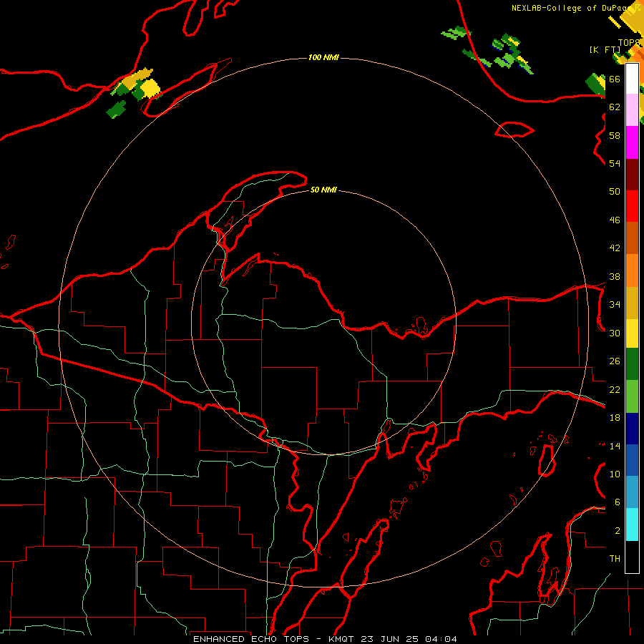Screen dimensions: 644x644
Task: Click the bright yellow echo cell near Keweenaw
Action: click(x=150, y=88)
